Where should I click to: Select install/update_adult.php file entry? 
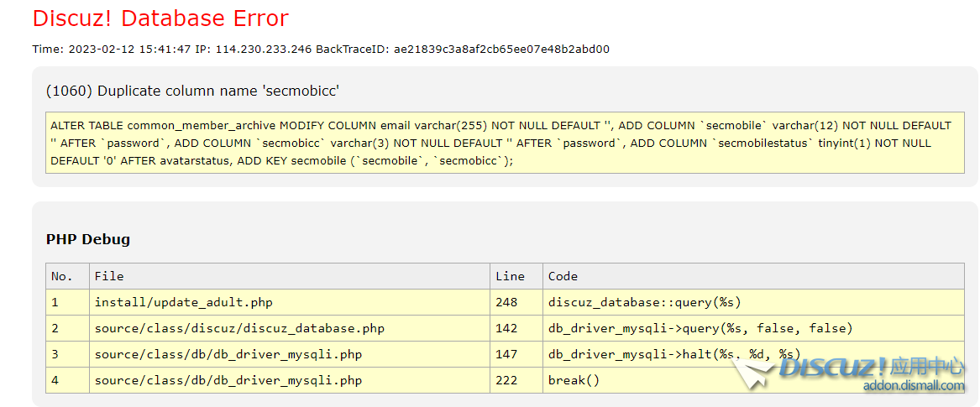[x=183, y=302]
